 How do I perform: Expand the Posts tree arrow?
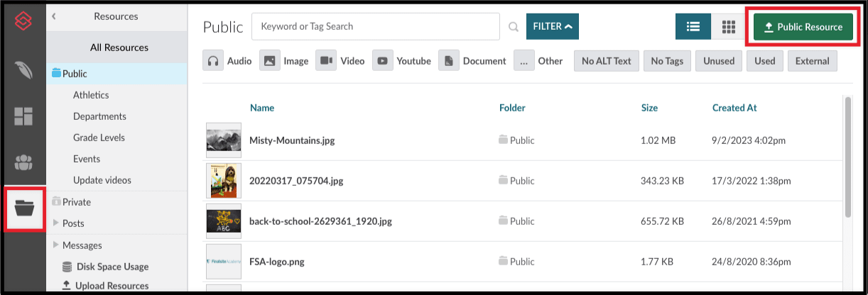56,223
